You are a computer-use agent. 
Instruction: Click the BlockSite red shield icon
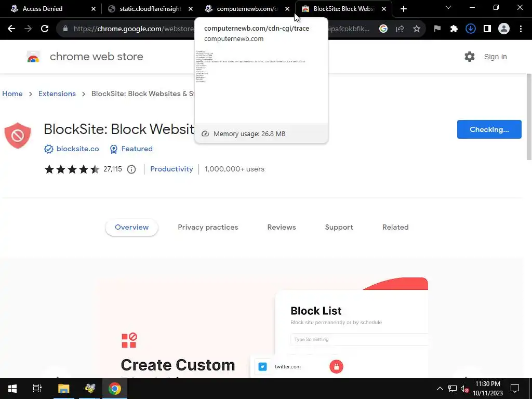point(18,136)
